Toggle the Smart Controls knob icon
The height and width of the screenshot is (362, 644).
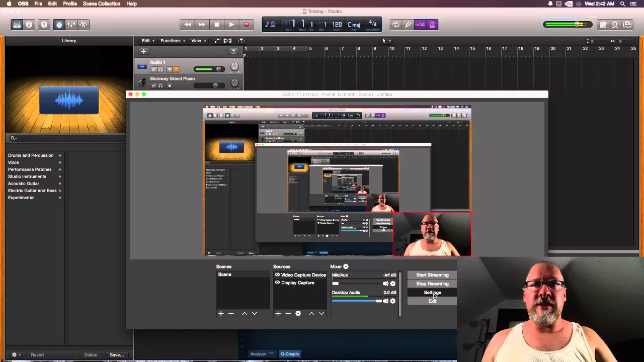[59, 25]
